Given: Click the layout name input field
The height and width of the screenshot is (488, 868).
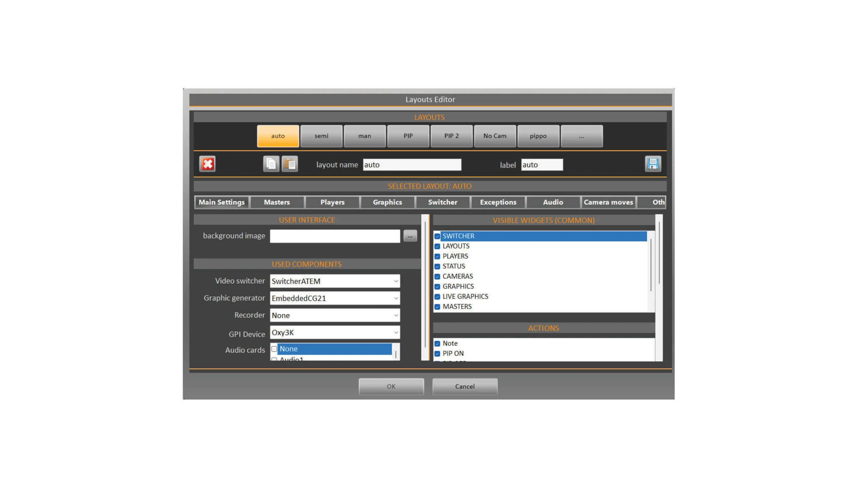Looking at the screenshot, I should 412,165.
